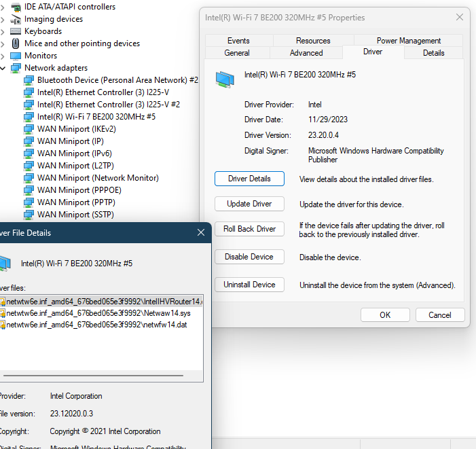
Task: Open the Details tab
Action: [433, 53]
